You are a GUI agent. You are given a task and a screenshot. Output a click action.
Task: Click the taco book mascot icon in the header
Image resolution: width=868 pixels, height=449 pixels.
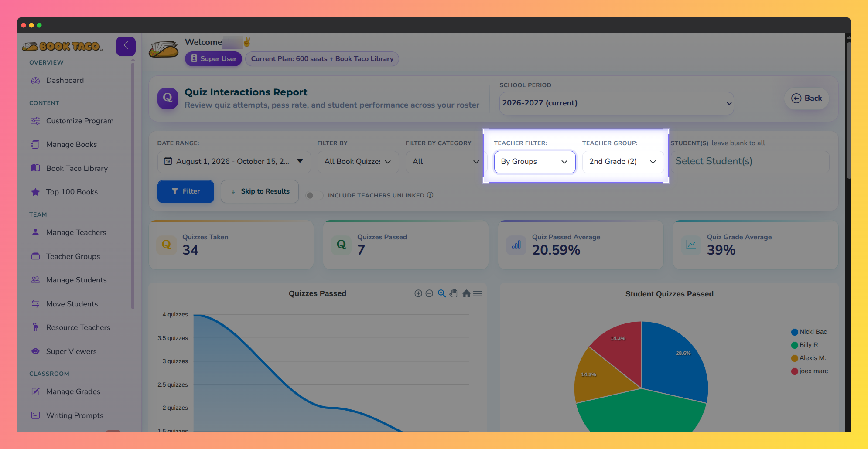click(x=164, y=50)
